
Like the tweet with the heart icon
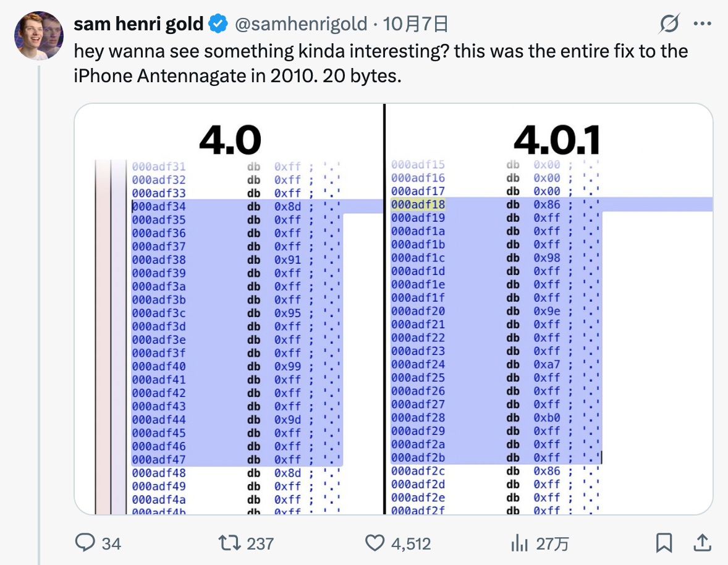coord(375,543)
